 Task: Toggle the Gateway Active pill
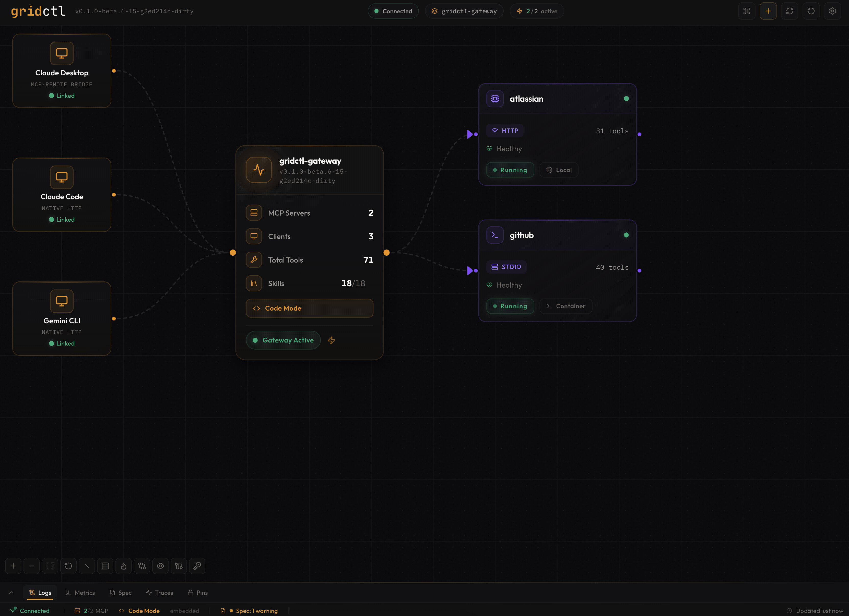click(x=283, y=340)
